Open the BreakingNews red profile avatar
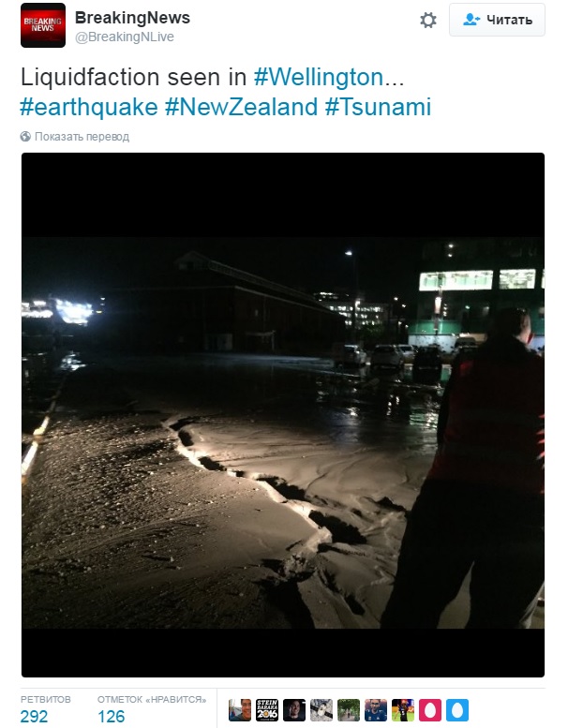 [x=43, y=25]
